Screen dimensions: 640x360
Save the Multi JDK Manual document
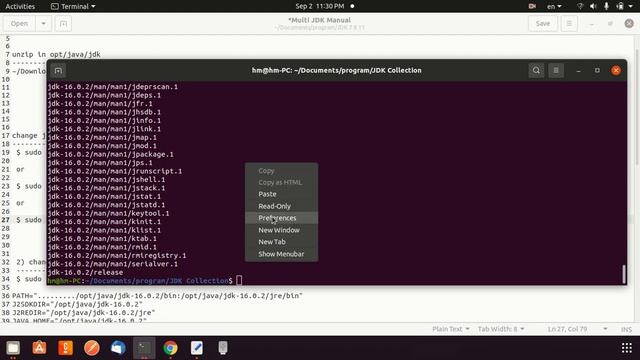coord(542,24)
